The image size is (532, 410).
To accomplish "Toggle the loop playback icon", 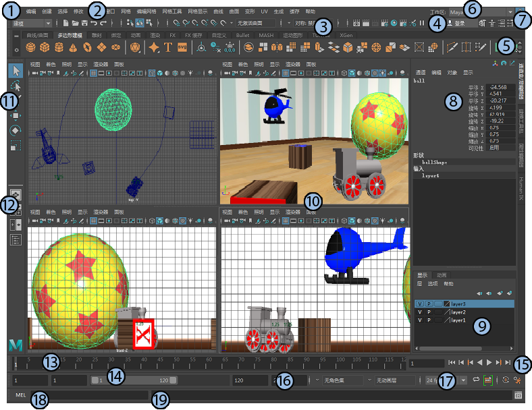I will click(x=476, y=380).
